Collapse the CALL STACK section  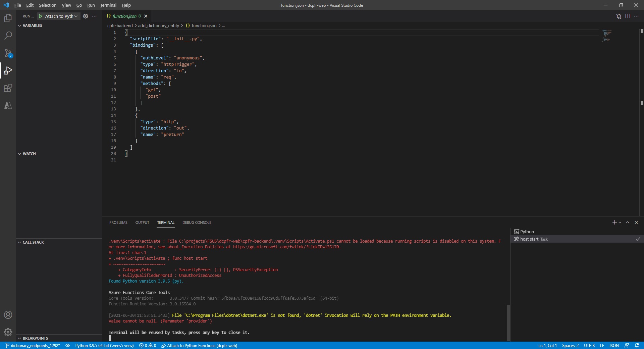(x=59, y=242)
